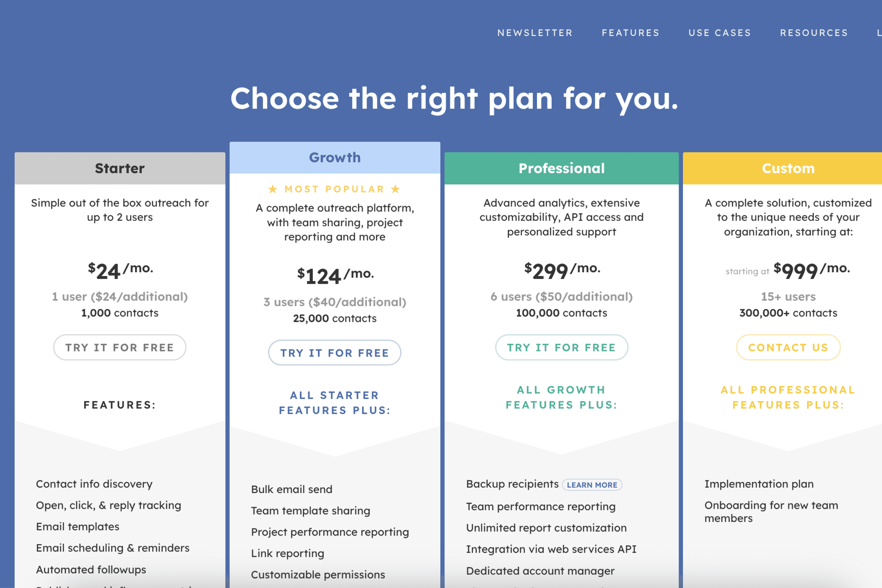Screen dimensions: 882x588
Task: Click Try It Free for Starter plan
Action: click(119, 347)
